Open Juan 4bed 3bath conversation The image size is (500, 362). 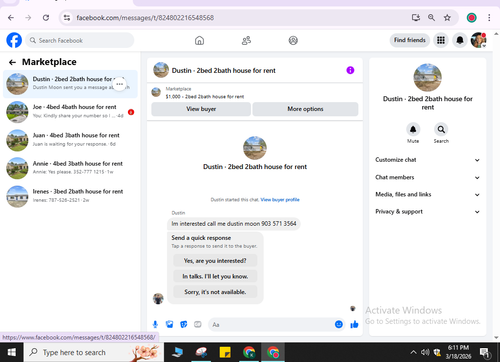coord(70,140)
